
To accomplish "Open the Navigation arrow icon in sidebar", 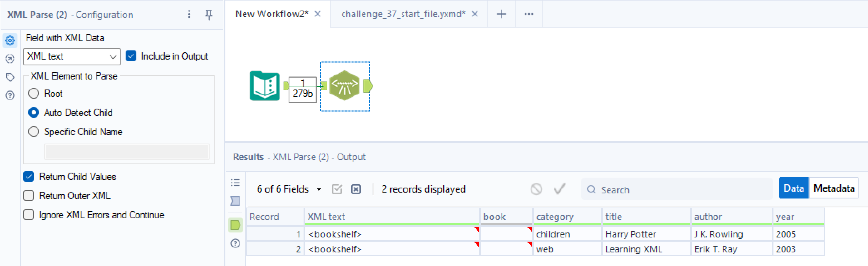I will pyautogui.click(x=10, y=59).
